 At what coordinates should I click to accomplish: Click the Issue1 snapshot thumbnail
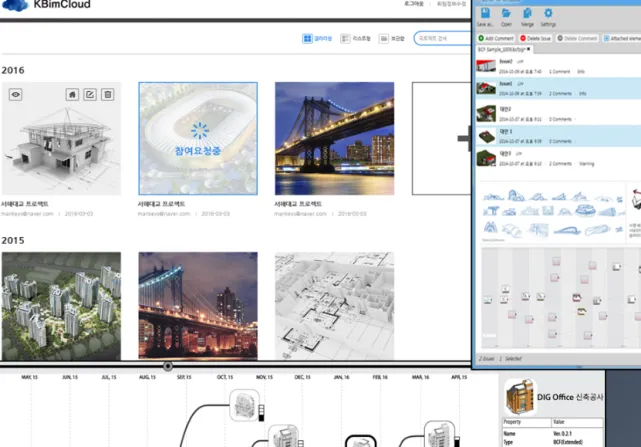pyautogui.click(x=486, y=88)
